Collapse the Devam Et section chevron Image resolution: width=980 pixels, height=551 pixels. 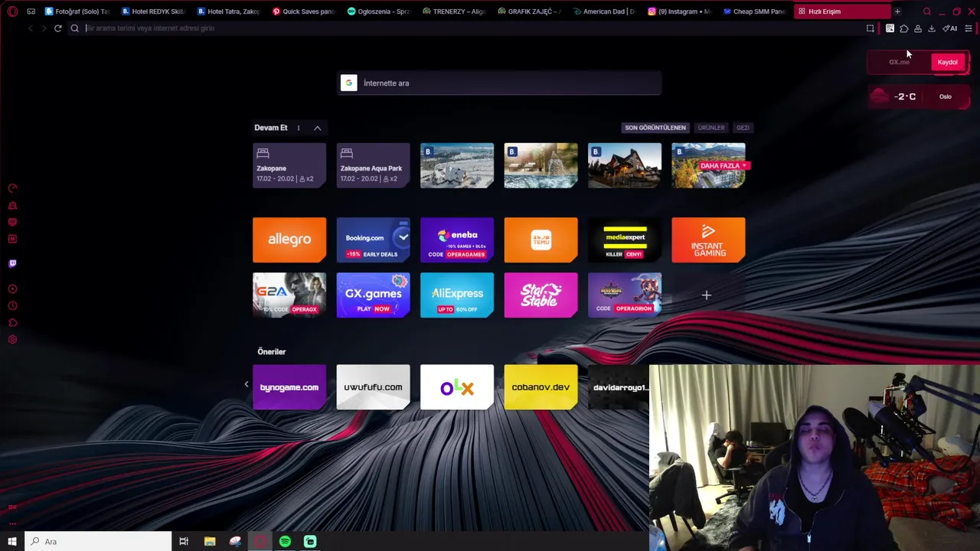click(317, 128)
